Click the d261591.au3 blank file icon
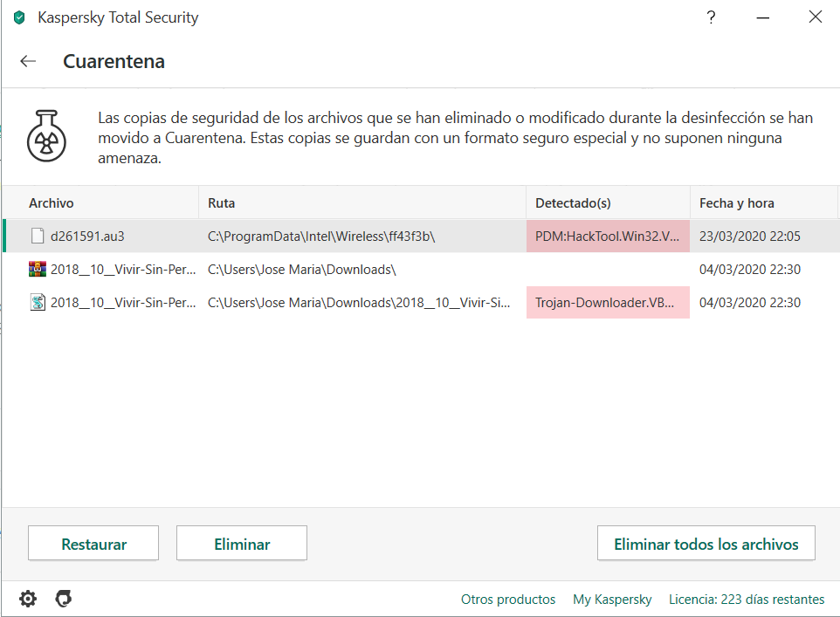 37,236
